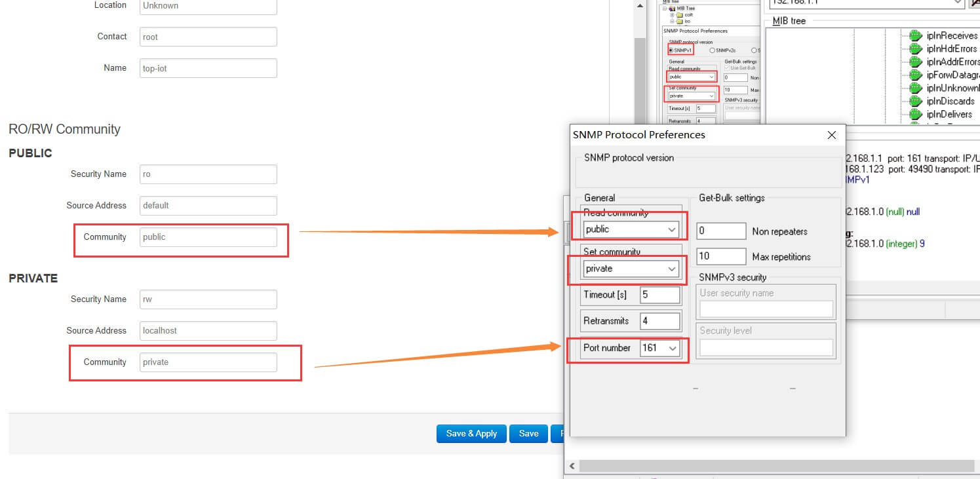This screenshot has height=479, width=980.
Task: Close the SNMP Protocol Preferences dialog
Action: coord(832,135)
